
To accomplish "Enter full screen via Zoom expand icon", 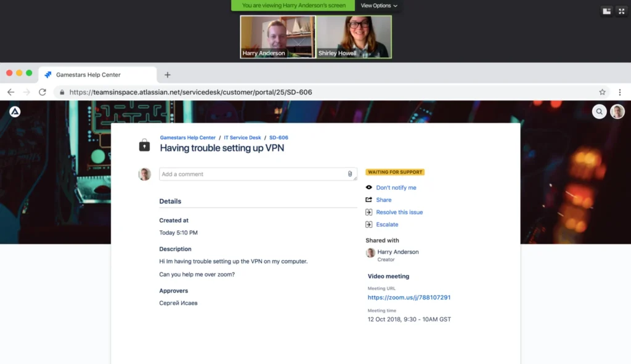I will pyautogui.click(x=621, y=11).
